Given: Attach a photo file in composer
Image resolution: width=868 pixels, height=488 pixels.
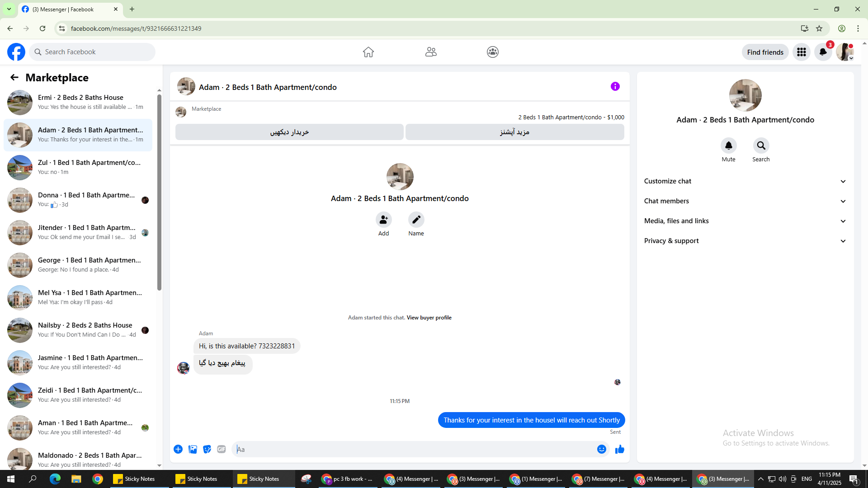Looking at the screenshot, I should click(193, 449).
